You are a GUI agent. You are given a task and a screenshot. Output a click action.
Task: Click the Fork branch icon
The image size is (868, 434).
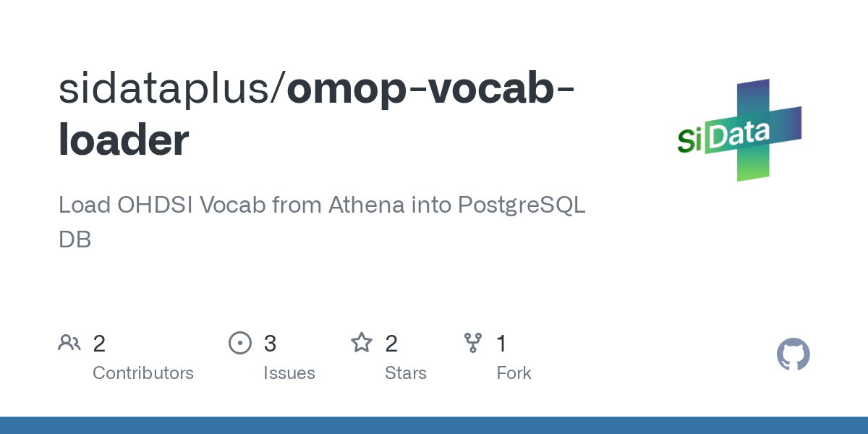473,343
